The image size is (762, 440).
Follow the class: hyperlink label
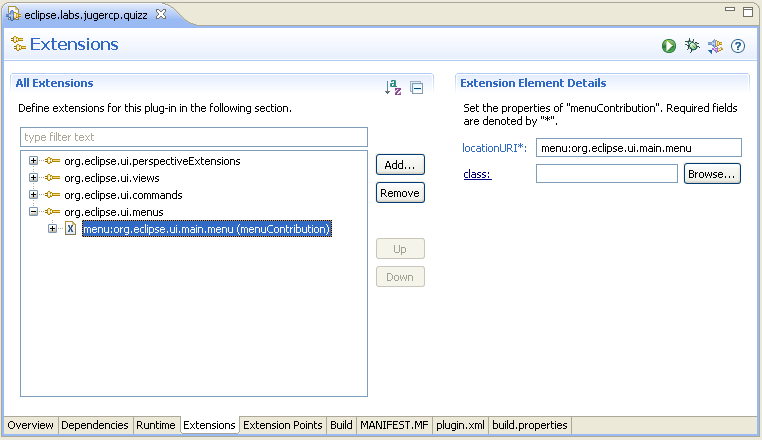477,174
